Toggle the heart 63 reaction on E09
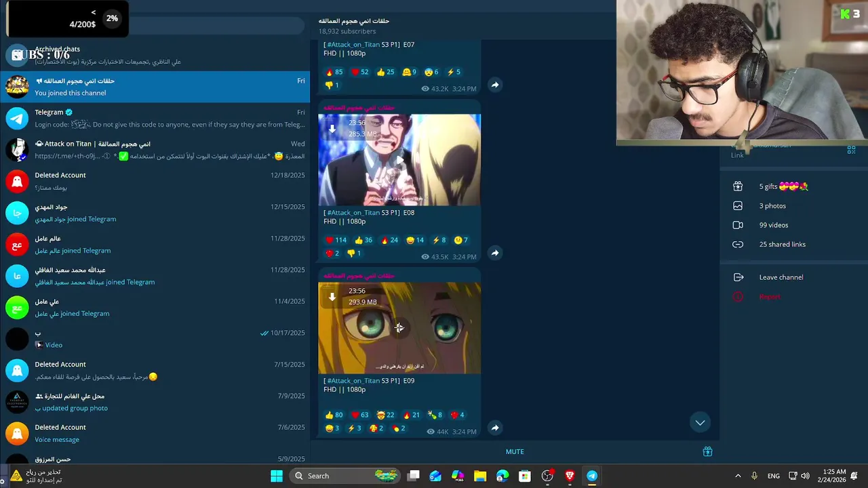The height and width of the screenshot is (488, 868). (x=360, y=415)
